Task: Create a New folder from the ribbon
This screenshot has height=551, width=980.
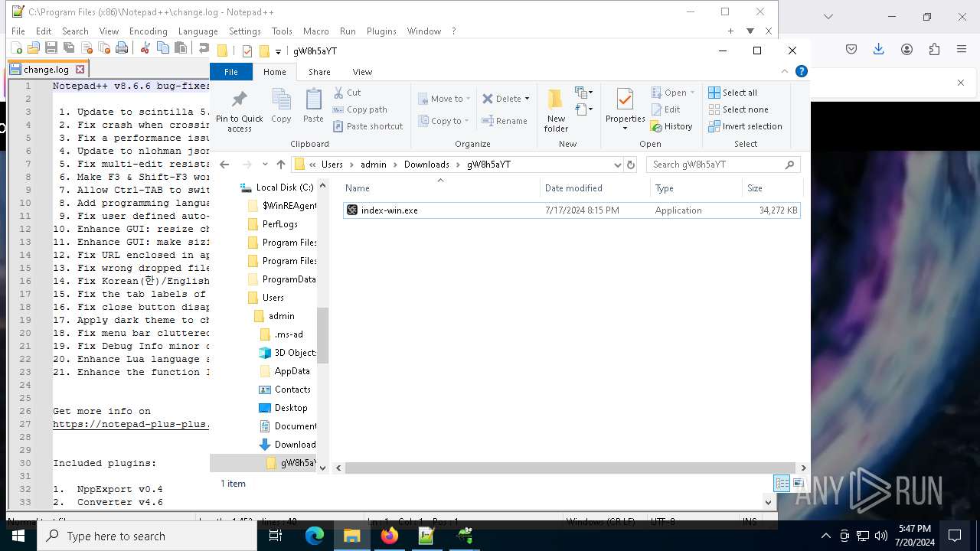Action: 556,111
